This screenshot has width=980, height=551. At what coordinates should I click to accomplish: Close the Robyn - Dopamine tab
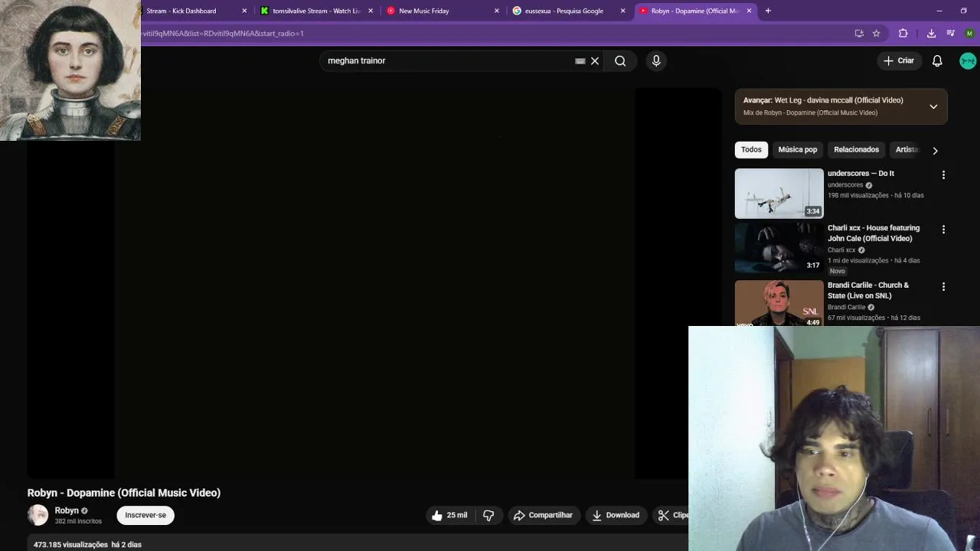tap(749, 11)
